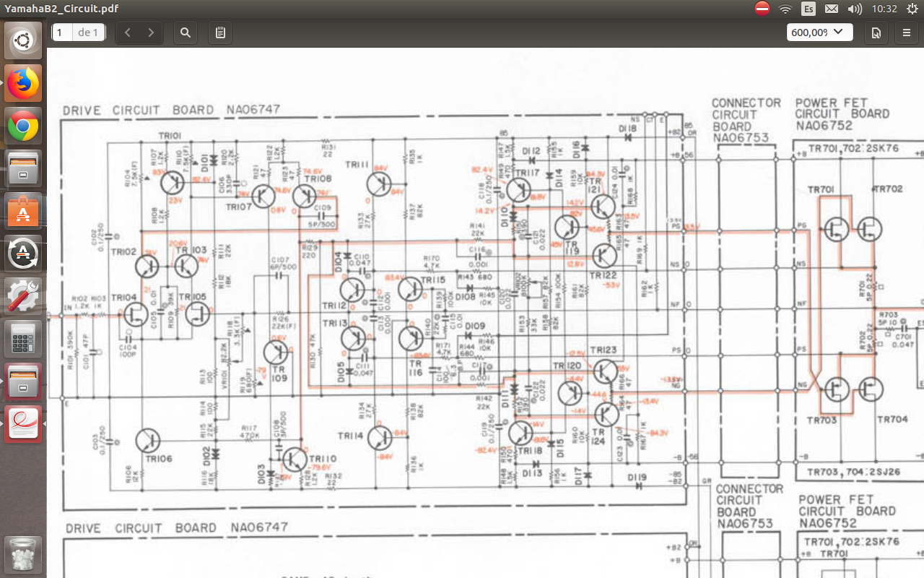924x578 pixels.
Task: Click the 'de 1' page count label
Action: pyautogui.click(x=88, y=33)
